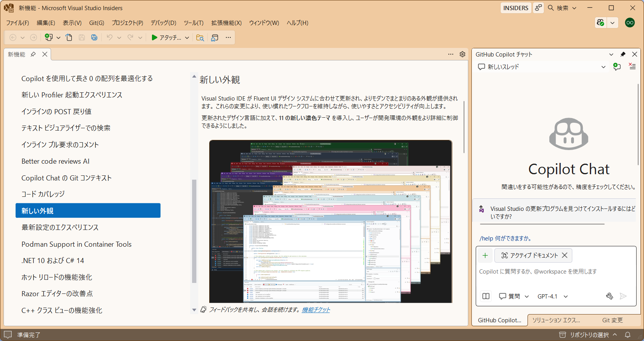Image resolution: width=644 pixels, height=341 pixels.
Task: Open the 質問 chat mode dropdown
Action: (x=514, y=296)
